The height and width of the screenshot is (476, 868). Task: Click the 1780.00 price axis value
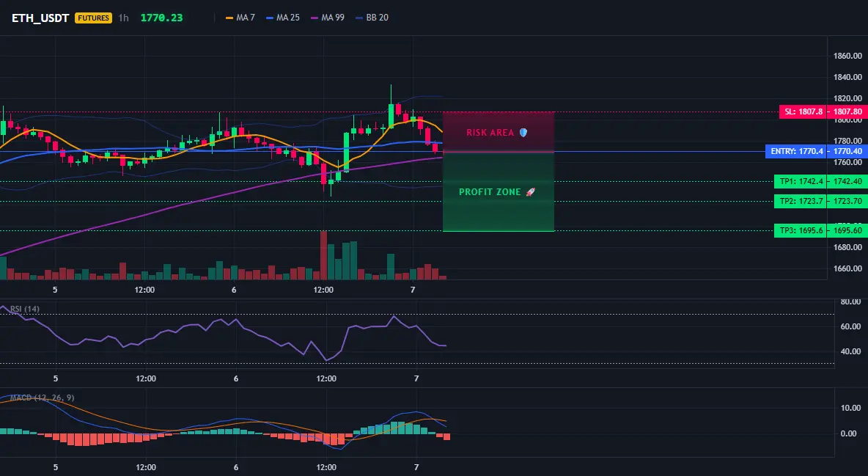847,141
